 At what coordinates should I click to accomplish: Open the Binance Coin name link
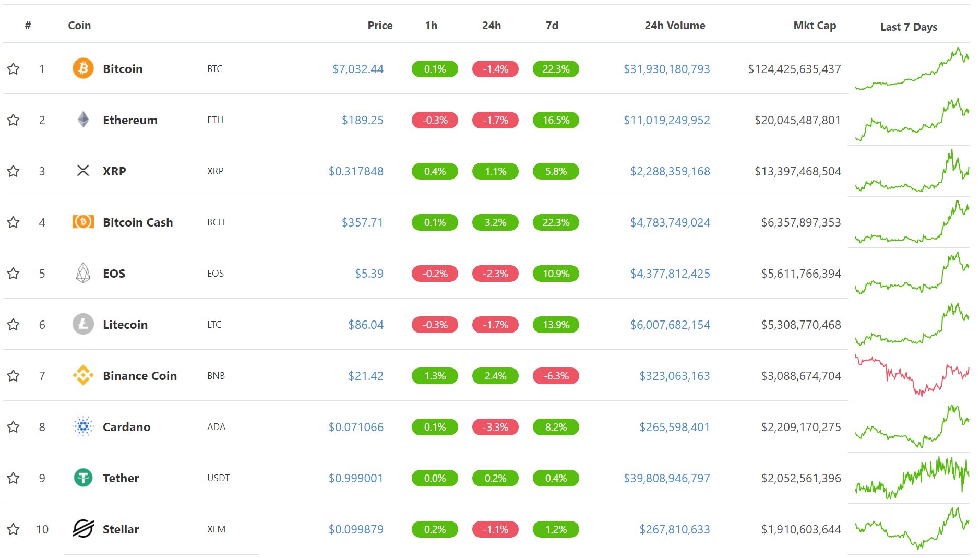tap(140, 376)
